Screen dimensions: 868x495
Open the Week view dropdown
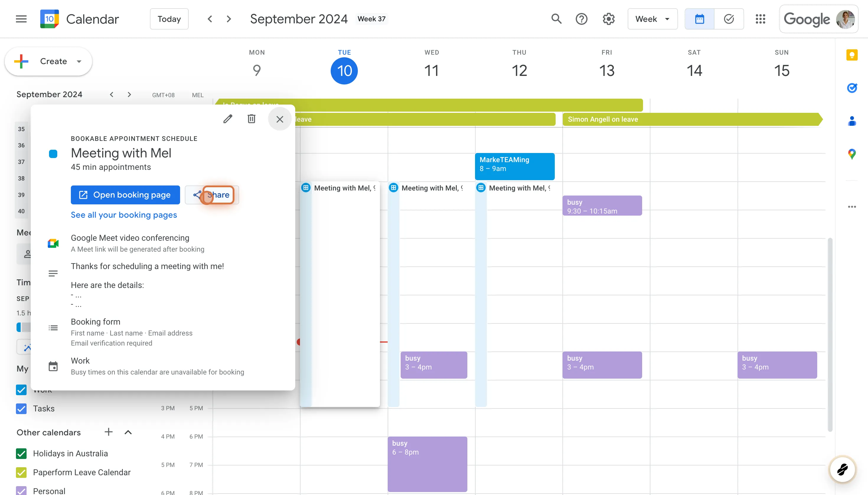pos(652,19)
